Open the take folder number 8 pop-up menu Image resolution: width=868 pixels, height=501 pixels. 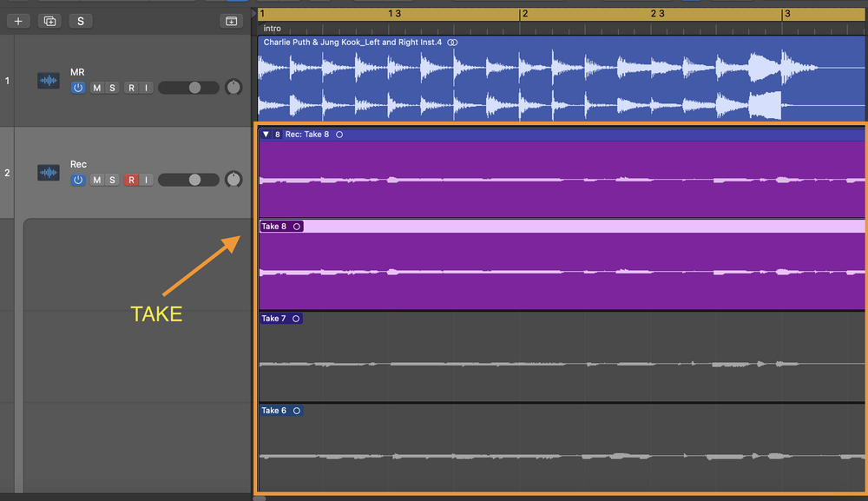point(278,135)
